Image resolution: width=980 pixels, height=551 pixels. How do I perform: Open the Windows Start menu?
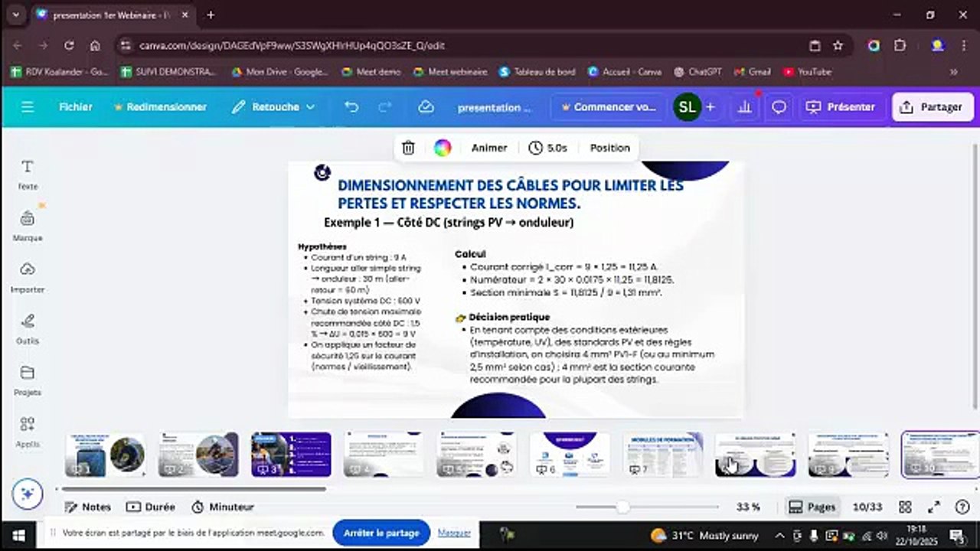click(x=18, y=535)
